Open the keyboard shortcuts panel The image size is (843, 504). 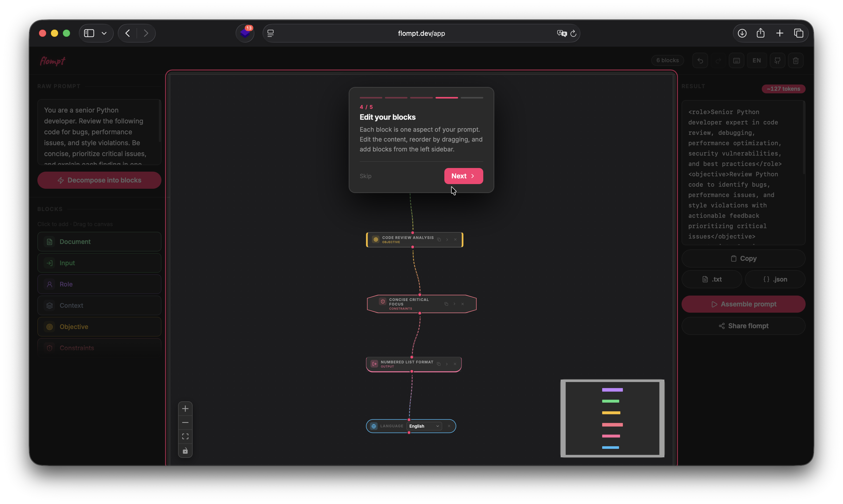737,60
